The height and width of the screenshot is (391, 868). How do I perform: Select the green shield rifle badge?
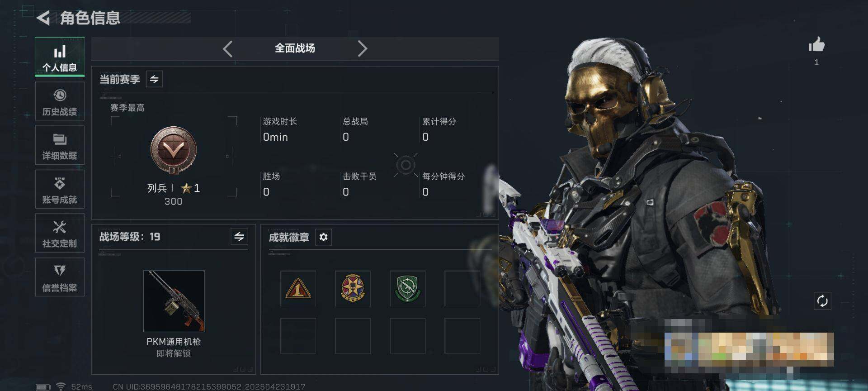(x=407, y=289)
